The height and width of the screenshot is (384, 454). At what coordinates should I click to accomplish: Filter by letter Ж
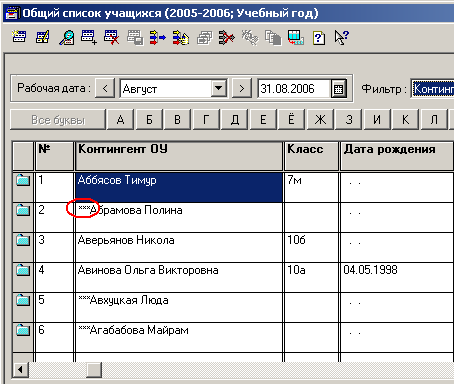[320, 119]
